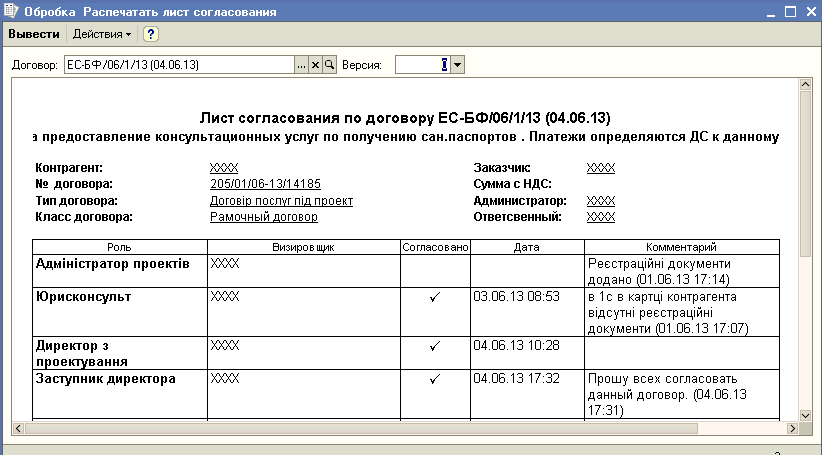Open the Договір послуг під проект link
This screenshot has width=822, height=455.
coord(281,200)
